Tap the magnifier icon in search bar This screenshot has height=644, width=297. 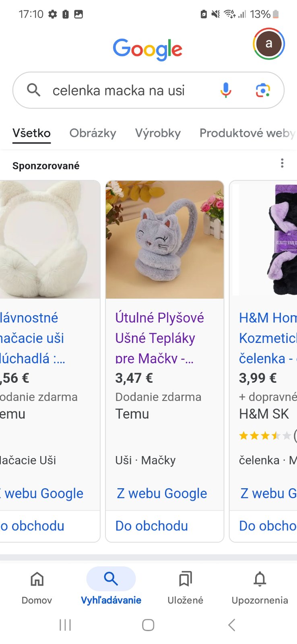point(34,90)
